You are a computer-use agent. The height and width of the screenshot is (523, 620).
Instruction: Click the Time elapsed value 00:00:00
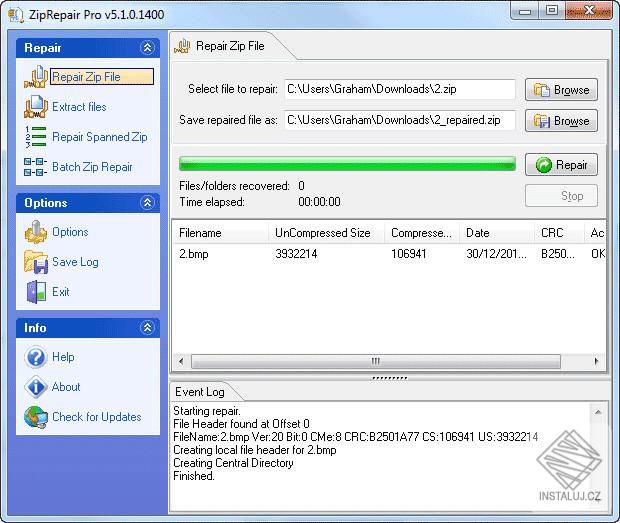319,202
